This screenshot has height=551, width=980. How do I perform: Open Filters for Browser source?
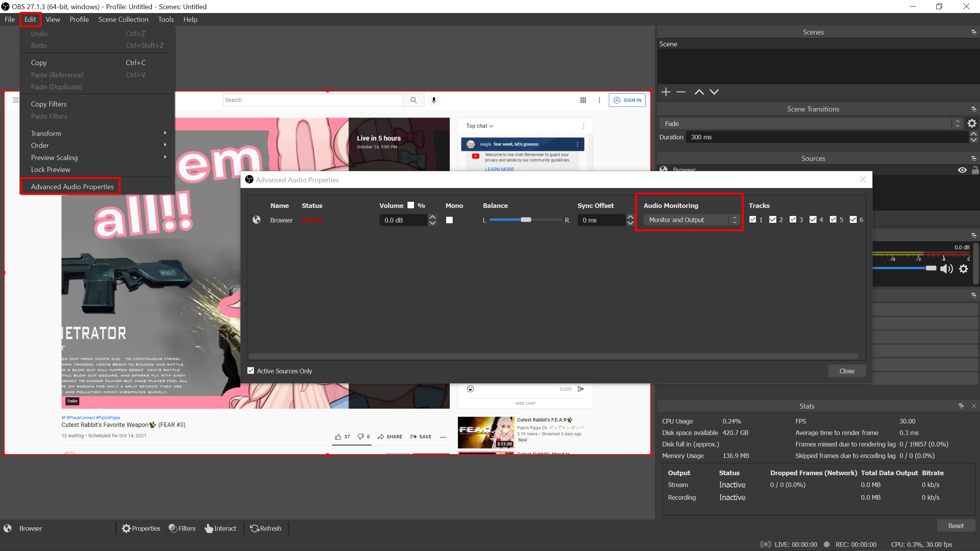(182, 528)
